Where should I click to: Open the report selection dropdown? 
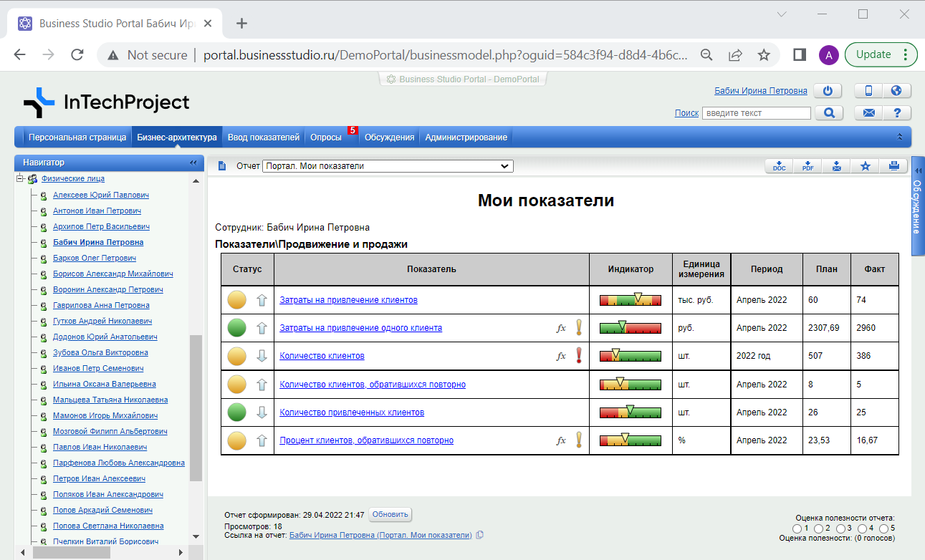[388, 166]
